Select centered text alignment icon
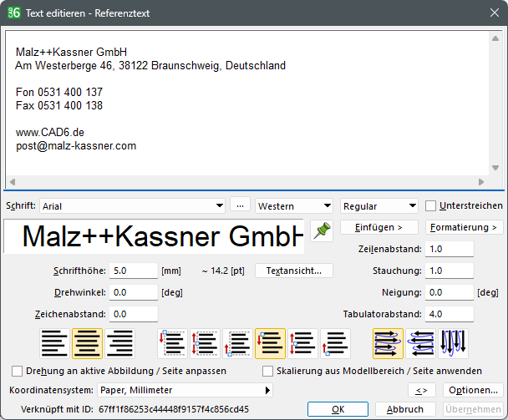 click(x=87, y=343)
